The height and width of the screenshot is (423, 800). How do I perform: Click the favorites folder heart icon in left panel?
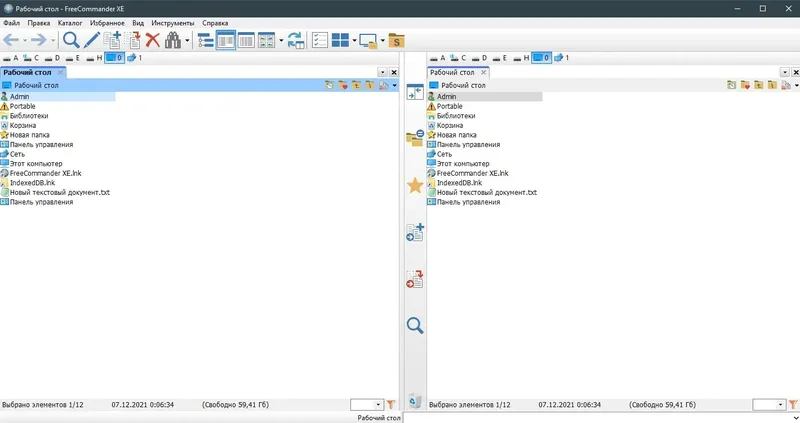point(343,85)
